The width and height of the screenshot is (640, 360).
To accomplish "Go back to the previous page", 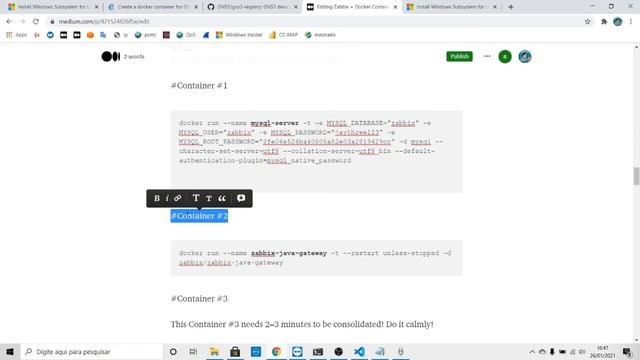I will (x=9, y=22).
